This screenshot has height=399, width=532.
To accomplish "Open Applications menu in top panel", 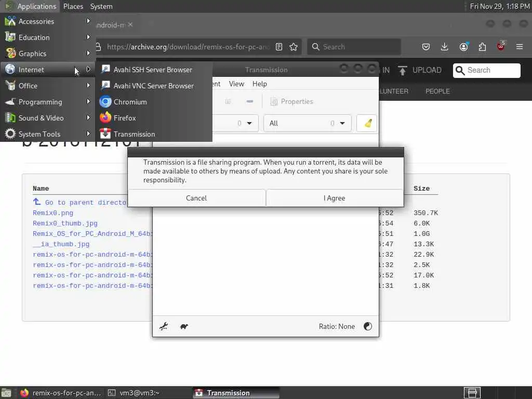I will coord(31,6).
